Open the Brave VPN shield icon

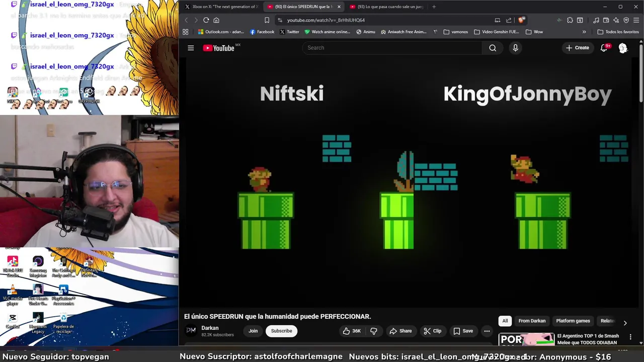[626, 20]
